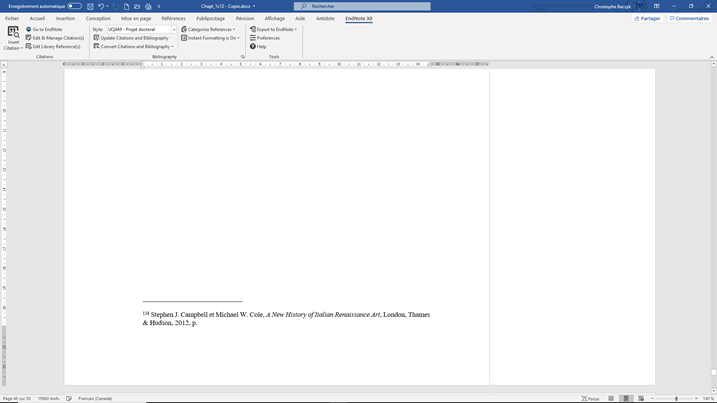Click the Redo icon in the quick access toolbar
This screenshot has height=403, width=717.
tap(116, 6)
